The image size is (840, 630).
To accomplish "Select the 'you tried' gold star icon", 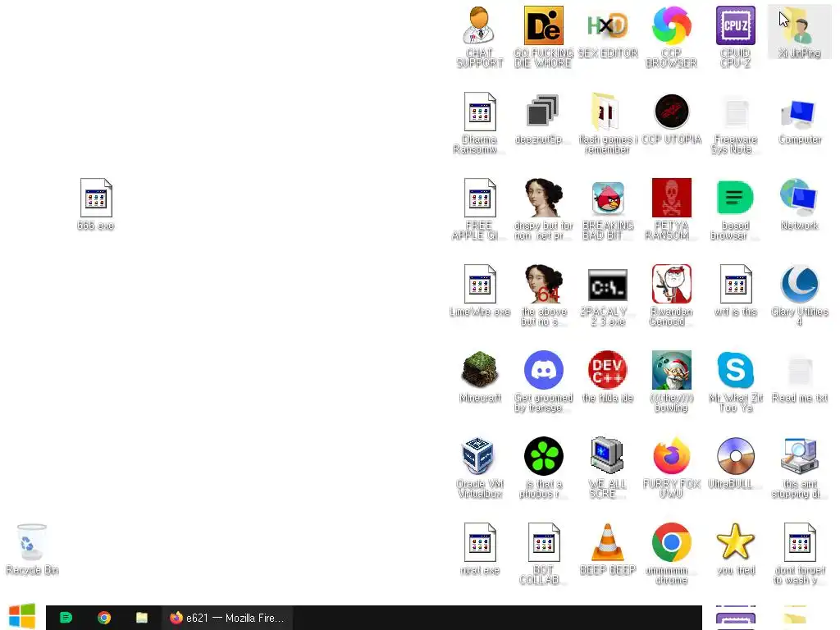I will click(736, 541).
